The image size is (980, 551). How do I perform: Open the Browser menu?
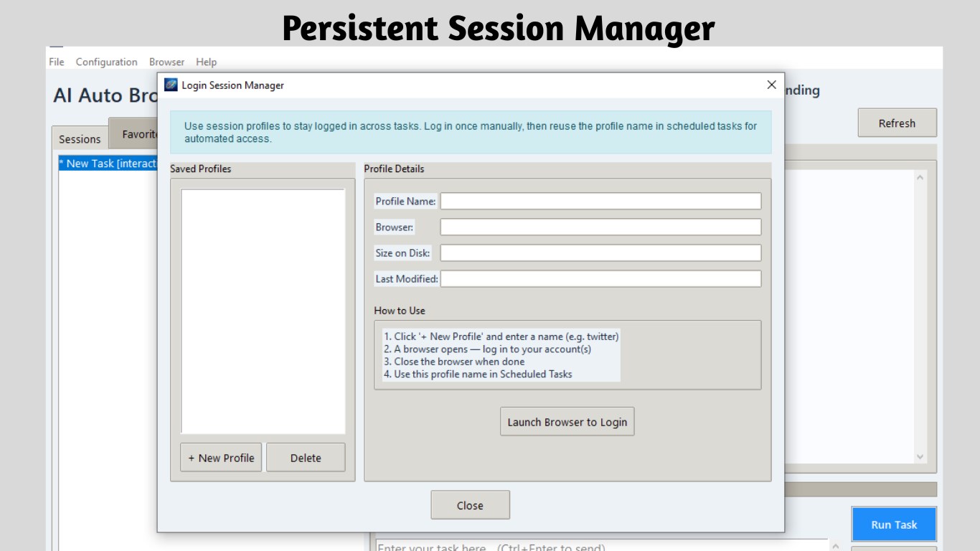click(x=166, y=62)
